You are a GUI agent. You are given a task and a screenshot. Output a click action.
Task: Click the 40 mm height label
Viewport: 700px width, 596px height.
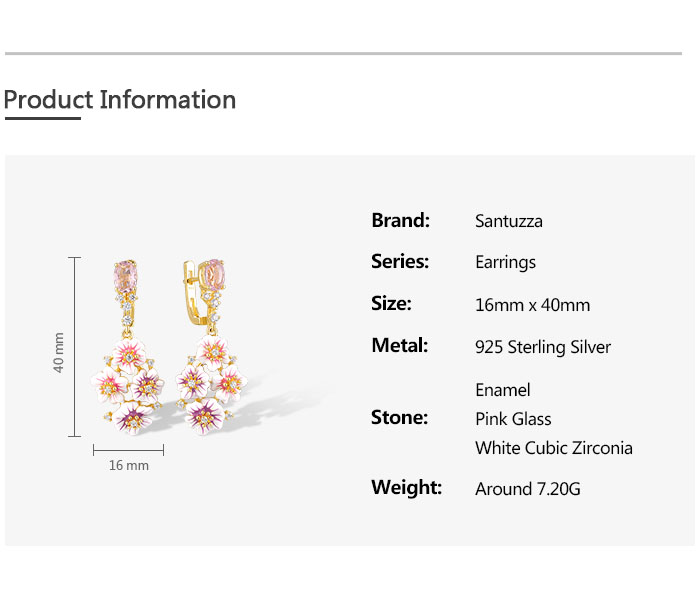58,353
